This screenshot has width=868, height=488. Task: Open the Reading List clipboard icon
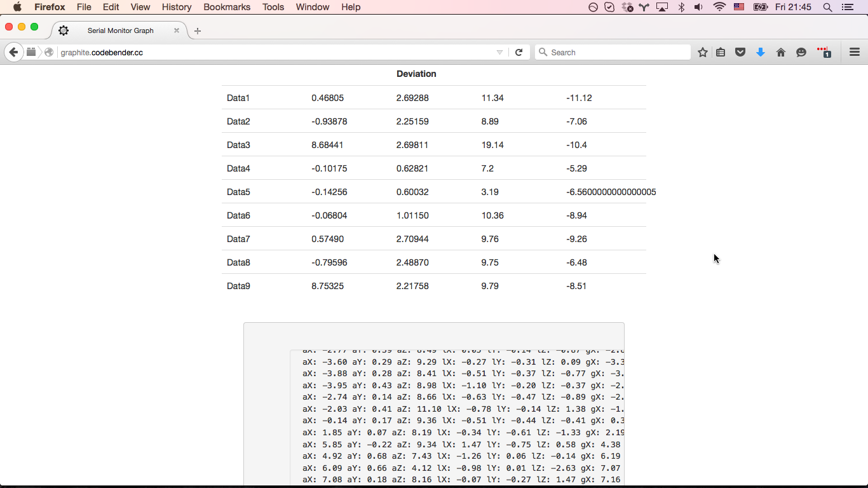point(721,52)
